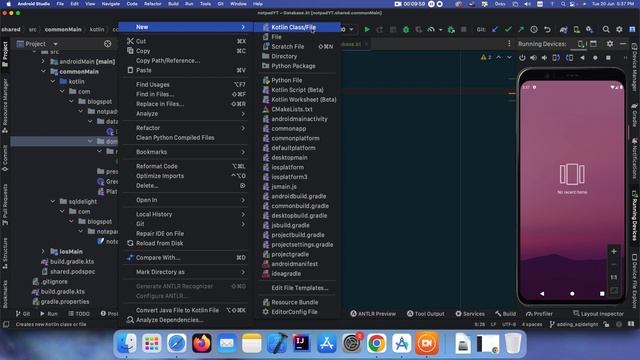Open TODO tool window button
Viewport: 640px width, 360px height.
tap(79, 313)
